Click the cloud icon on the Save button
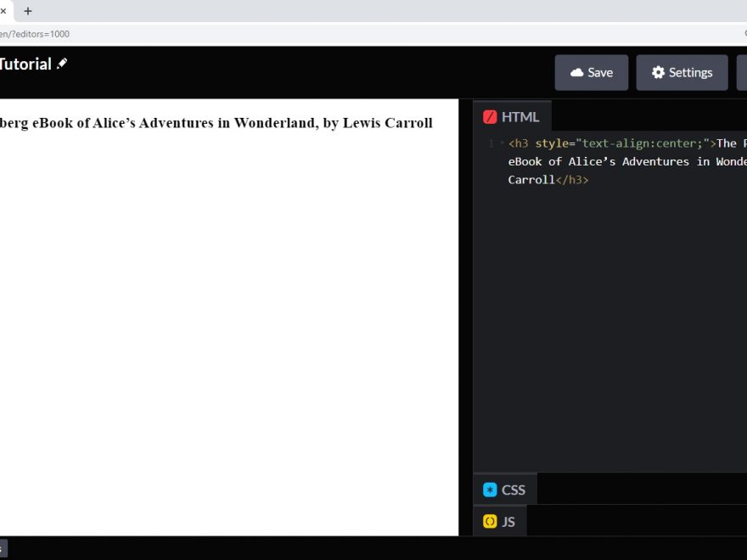 [576, 73]
